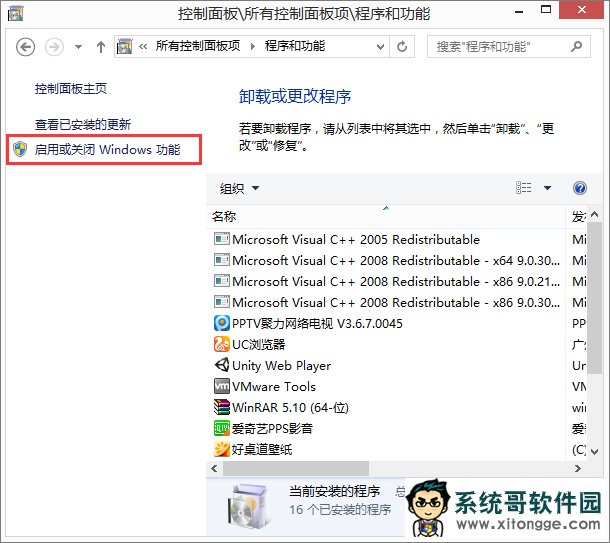The width and height of the screenshot is (610, 543).
Task: Click the VMware Tools icon
Action: (221, 386)
